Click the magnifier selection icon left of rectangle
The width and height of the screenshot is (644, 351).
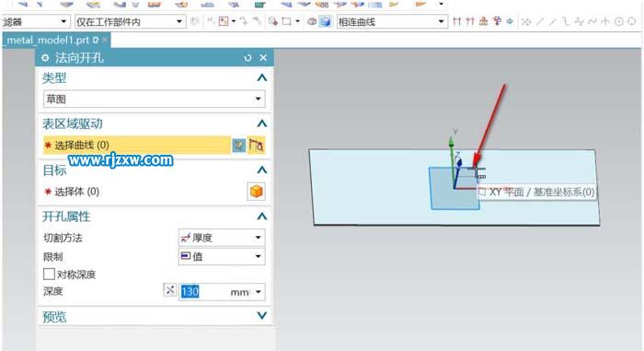[273, 21]
